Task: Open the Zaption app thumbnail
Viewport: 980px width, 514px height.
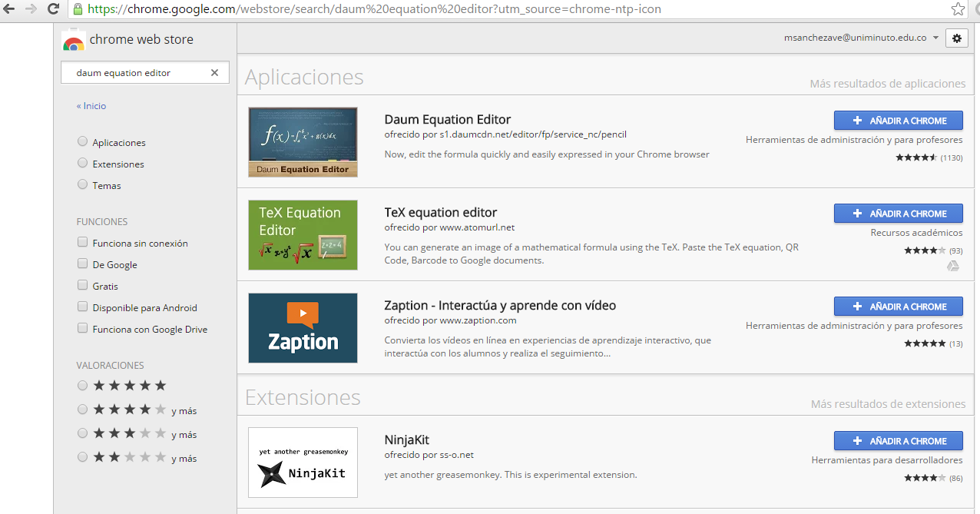Action: (x=303, y=328)
